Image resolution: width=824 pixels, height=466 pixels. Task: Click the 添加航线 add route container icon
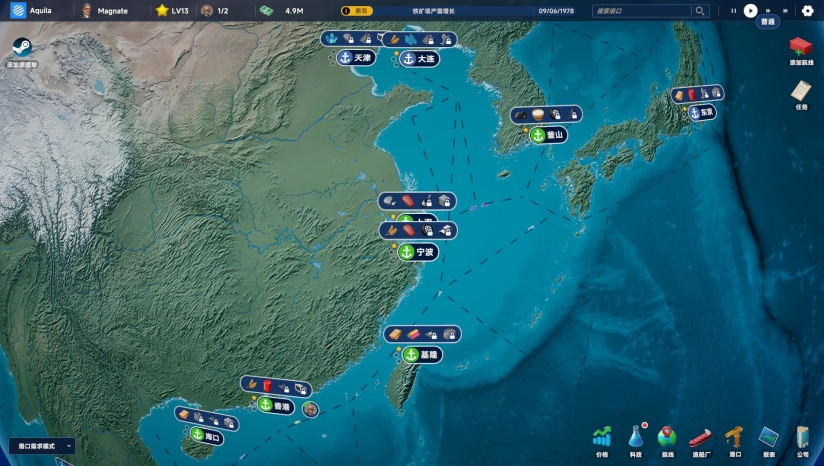point(800,48)
